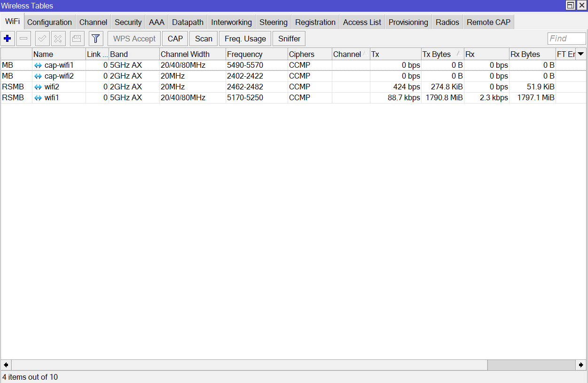Open the Interworking tab

point(231,22)
